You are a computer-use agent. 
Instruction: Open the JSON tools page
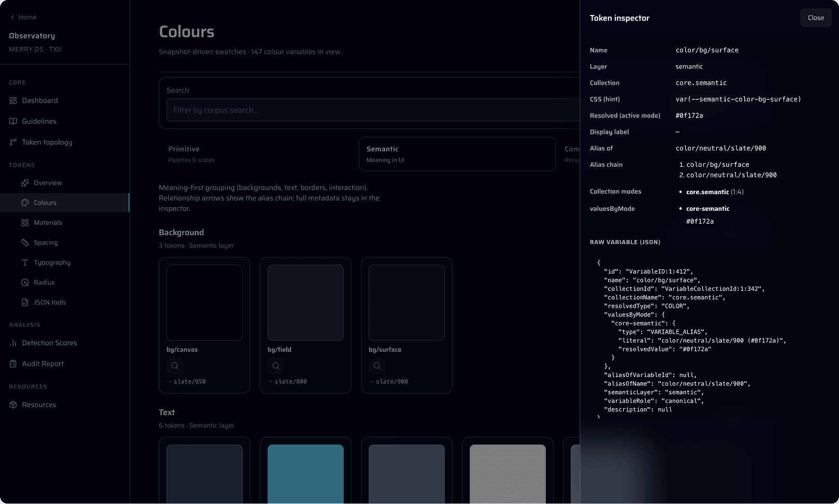tap(65, 303)
